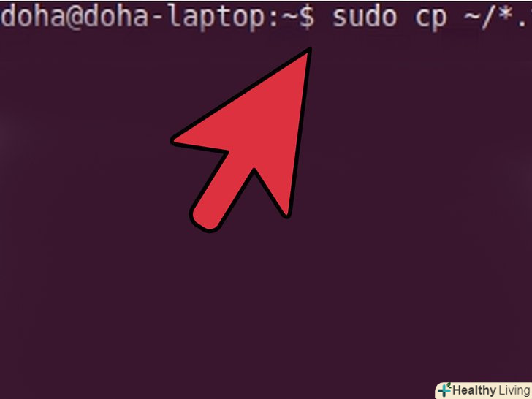Click the word sudo in the command
The image size is (532, 399).
(365, 17)
